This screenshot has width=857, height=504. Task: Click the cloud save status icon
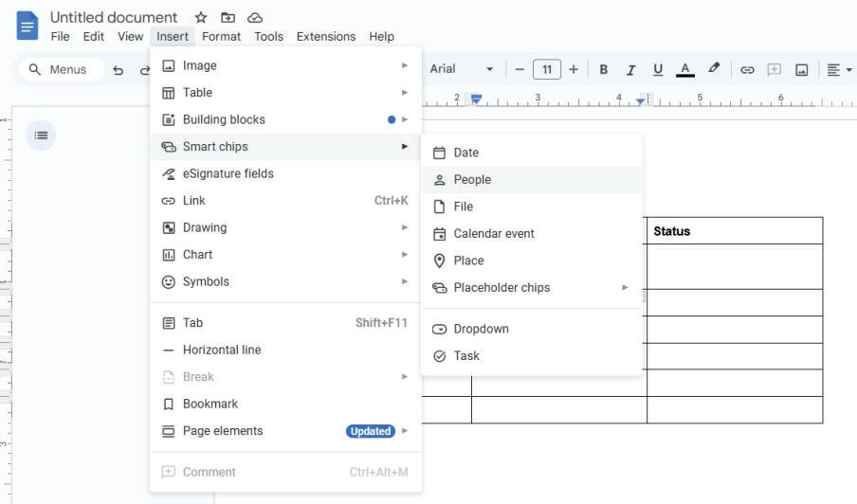[x=255, y=18]
